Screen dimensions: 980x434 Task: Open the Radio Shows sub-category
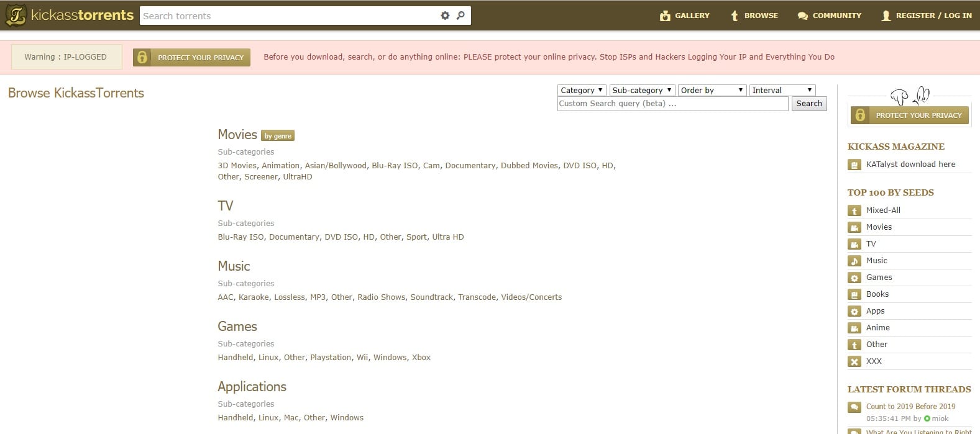point(382,297)
